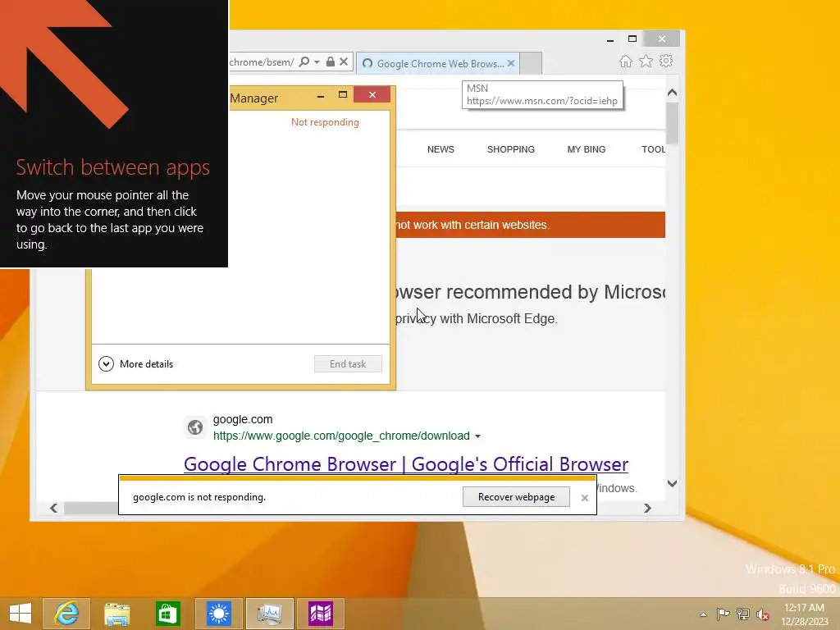
Task: Expand the dropdown arrow beside google.com URL
Action: pos(477,436)
